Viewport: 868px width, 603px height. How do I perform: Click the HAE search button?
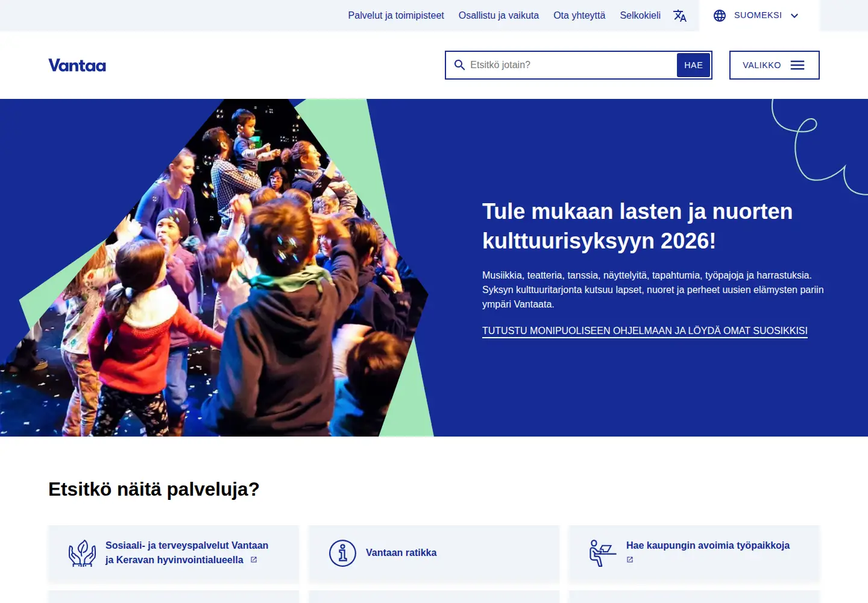coord(693,65)
